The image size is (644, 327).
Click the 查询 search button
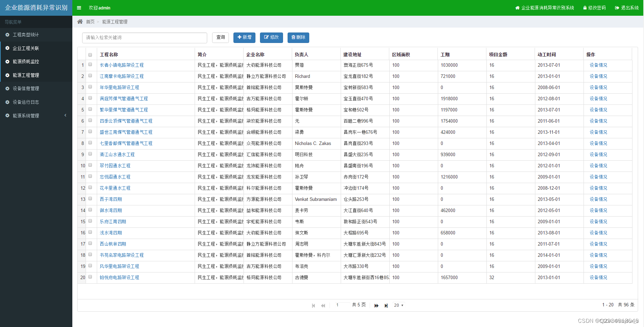tap(220, 37)
